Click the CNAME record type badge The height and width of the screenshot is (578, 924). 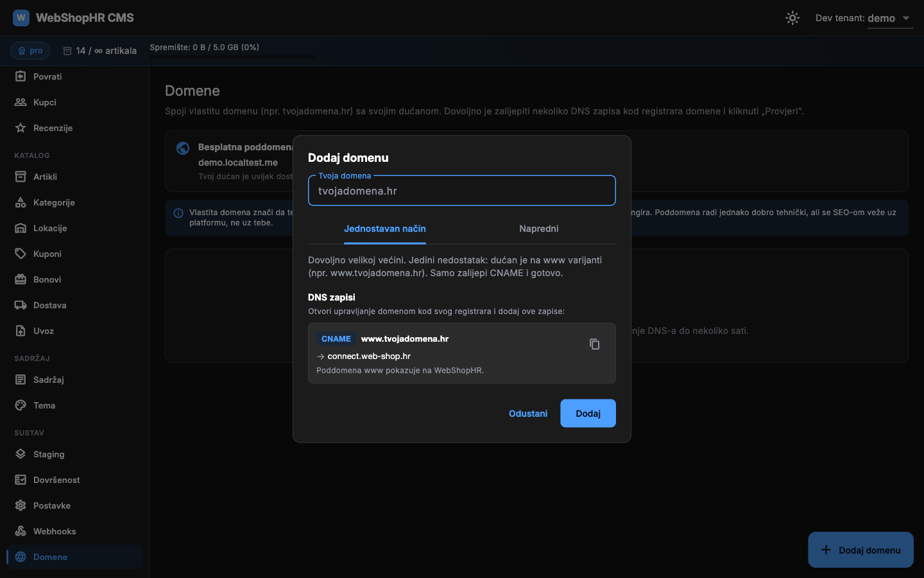336,338
